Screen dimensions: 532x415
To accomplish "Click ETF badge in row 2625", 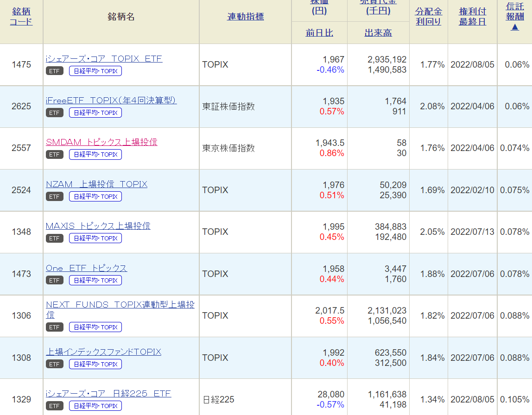I will coord(54,113).
